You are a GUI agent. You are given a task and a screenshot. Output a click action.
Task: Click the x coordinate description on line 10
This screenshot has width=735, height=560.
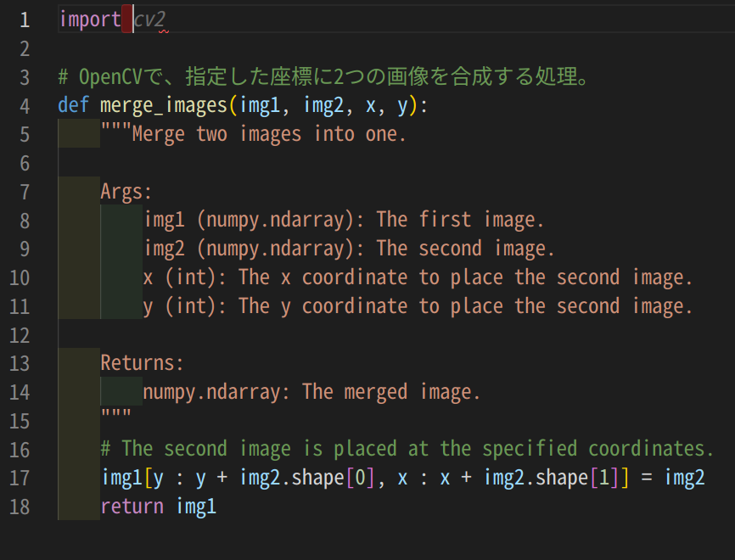click(424, 277)
